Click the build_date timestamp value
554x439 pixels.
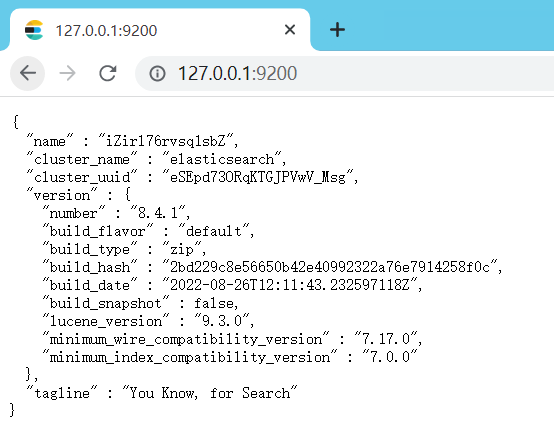[290, 285]
